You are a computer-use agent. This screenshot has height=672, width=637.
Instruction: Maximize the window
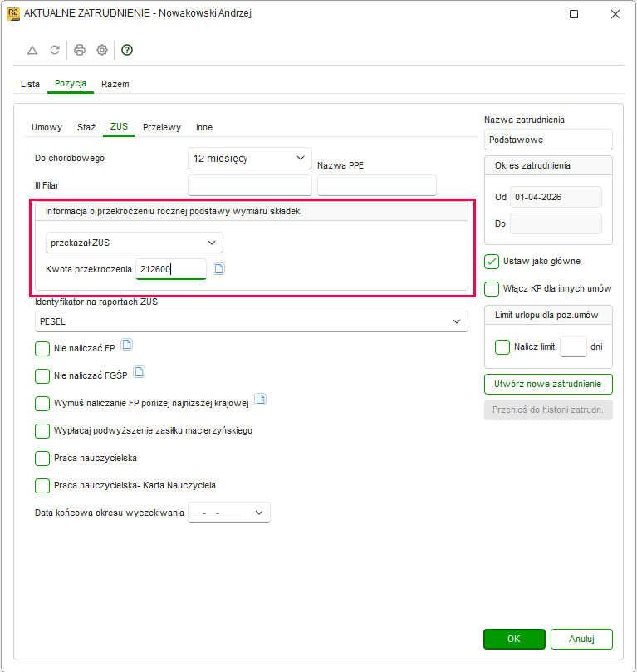pos(574,14)
